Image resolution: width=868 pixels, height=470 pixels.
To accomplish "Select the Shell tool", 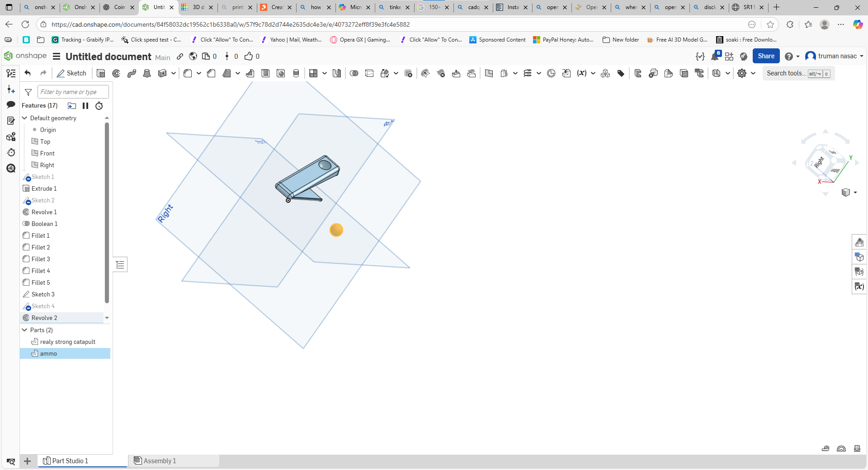I will (265, 73).
